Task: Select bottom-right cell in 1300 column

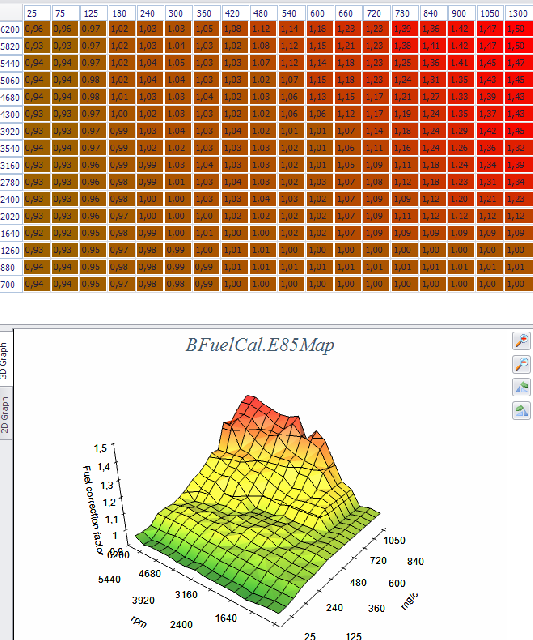Action: click(x=519, y=284)
